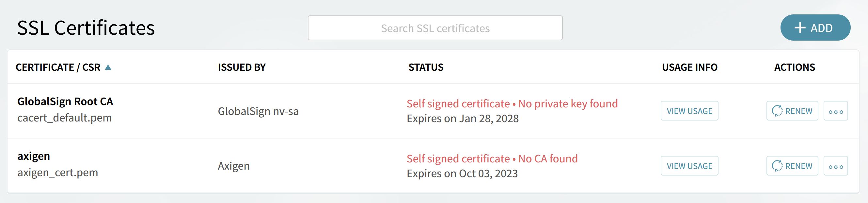The height and width of the screenshot is (203, 868).
Task: Open more options menu for GlobalSign Root CA
Action: 836,111
